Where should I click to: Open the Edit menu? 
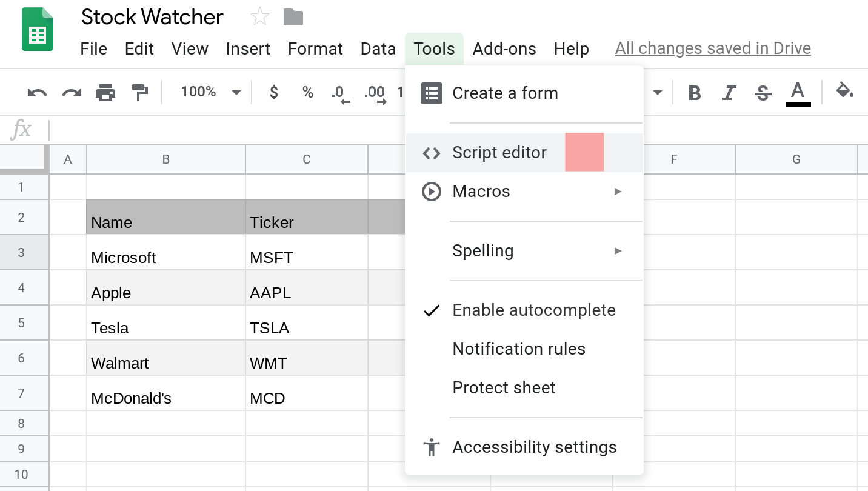pos(139,48)
